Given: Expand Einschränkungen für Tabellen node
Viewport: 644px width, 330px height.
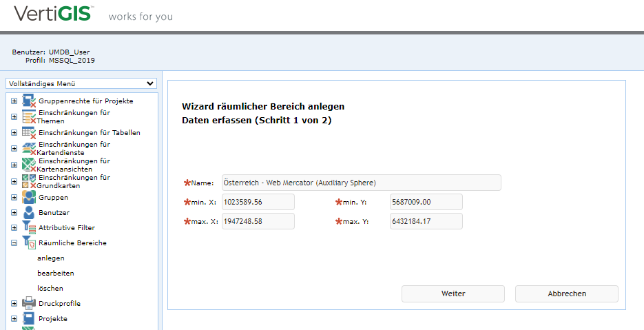Looking at the screenshot, I should click(x=14, y=132).
